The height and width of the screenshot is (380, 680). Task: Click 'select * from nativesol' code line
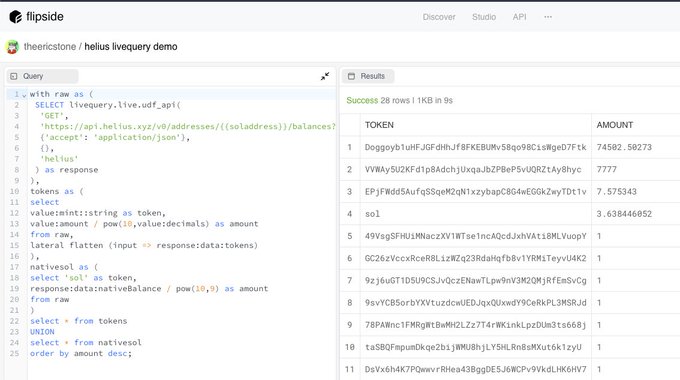(86, 343)
